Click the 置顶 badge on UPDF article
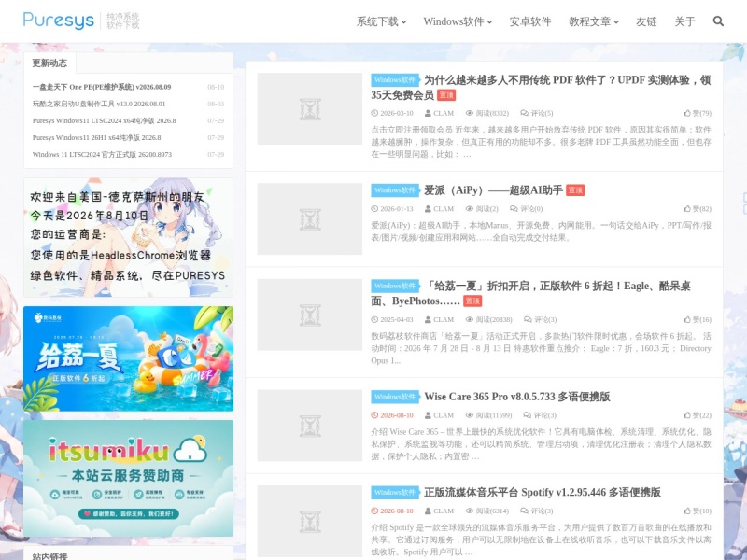The image size is (747, 560). (x=446, y=95)
